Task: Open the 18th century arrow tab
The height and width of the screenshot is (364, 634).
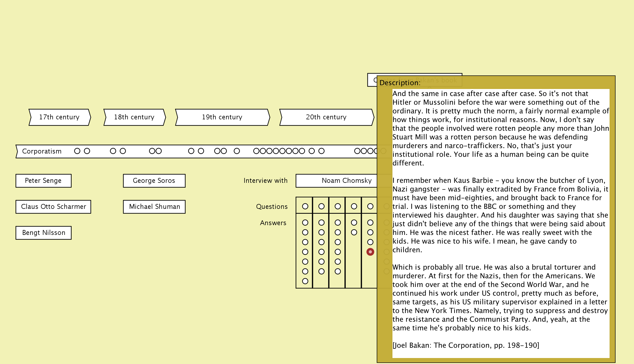Action: pyautogui.click(x=134, y=117)
